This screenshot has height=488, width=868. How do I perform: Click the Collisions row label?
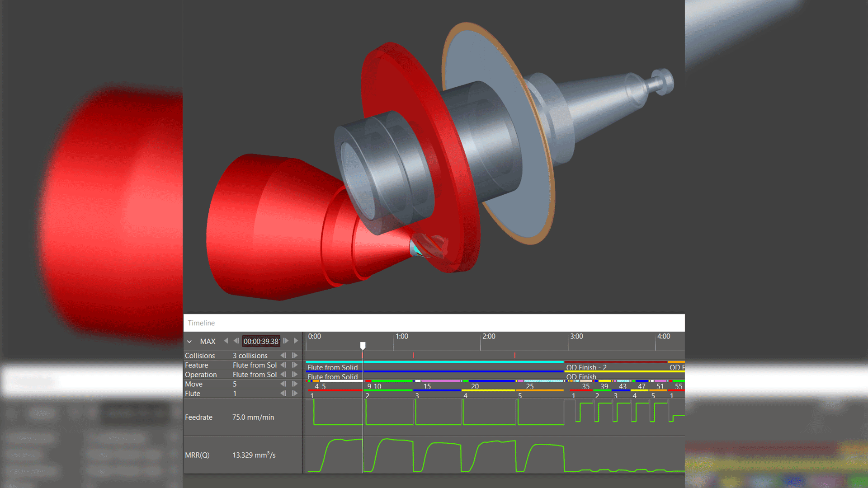pos(200,356)
